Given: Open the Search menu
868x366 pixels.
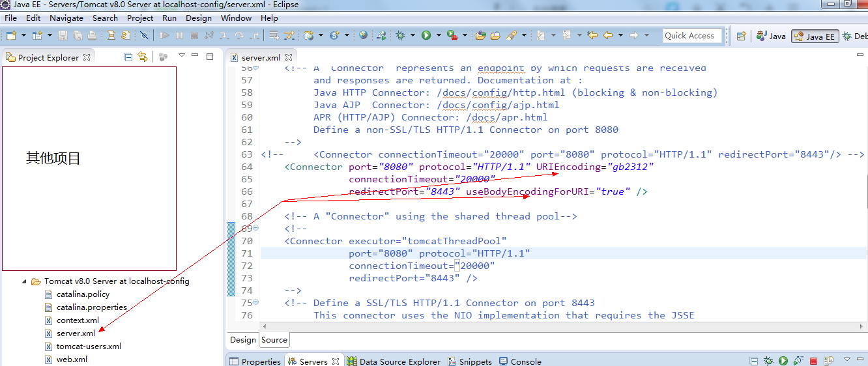Looking at the screenshot, I should (105, 18).
